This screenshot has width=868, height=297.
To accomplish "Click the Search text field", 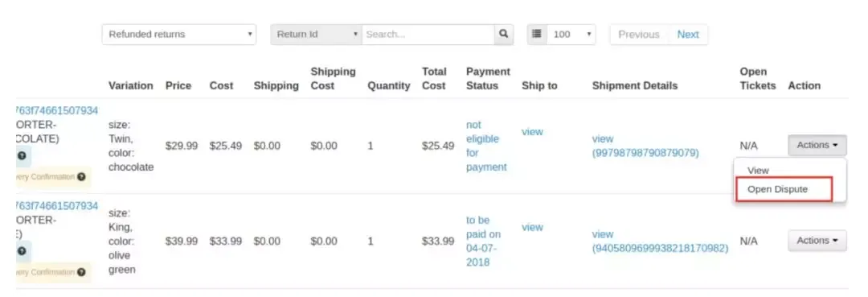I will (x=428, y=34).
